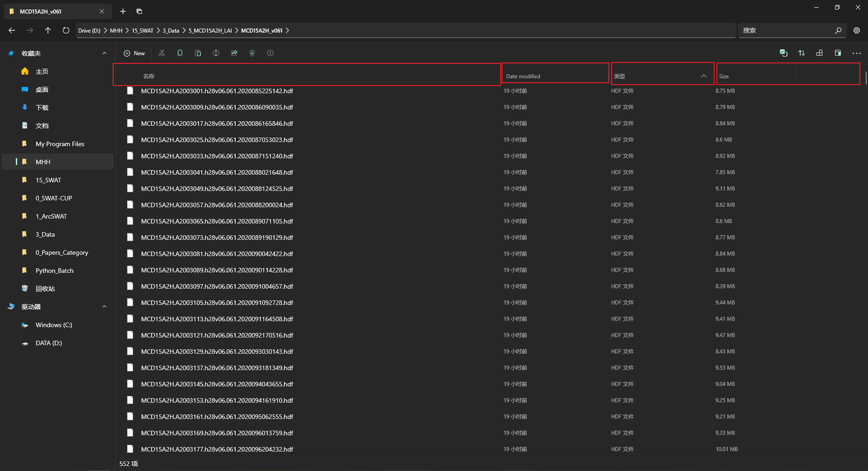
Task: Collapse the 驱动器 section chevron
Action: [x=104, y=306]
